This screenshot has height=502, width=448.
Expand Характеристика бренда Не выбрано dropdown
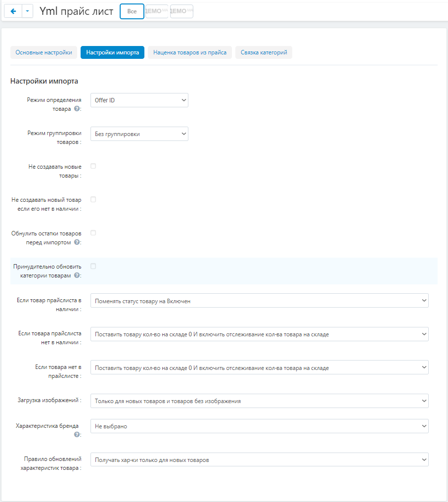pos(259,426)
